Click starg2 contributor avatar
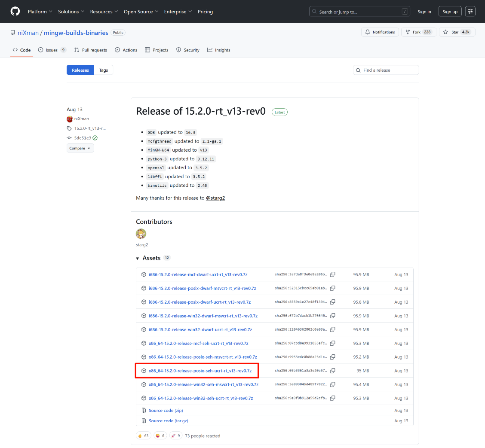Viewport: 485px width, 448px height. coord(141,234)
